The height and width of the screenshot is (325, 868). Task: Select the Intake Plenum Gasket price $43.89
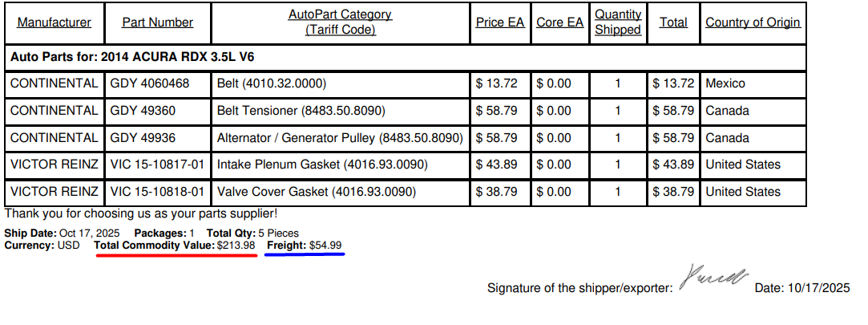pyautogui.click(x=496, y=165)
